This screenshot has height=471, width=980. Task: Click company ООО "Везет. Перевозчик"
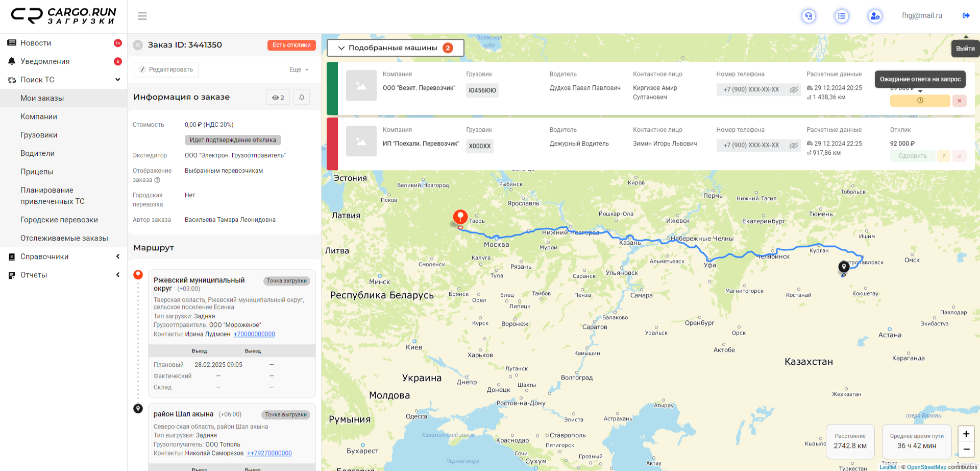click(419, 88)
